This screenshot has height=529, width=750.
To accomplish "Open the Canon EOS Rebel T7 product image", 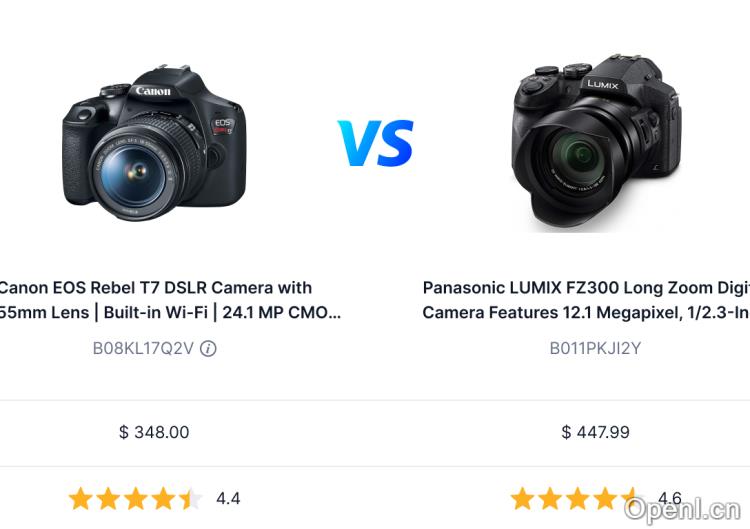I will click(154, 145).
